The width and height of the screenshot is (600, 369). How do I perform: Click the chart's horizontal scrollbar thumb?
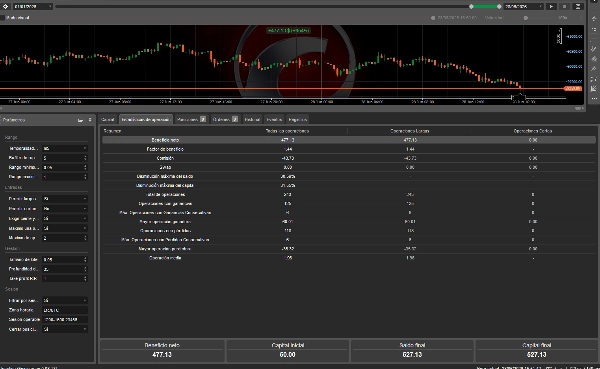pyautogui.click(x=579, y=109)
